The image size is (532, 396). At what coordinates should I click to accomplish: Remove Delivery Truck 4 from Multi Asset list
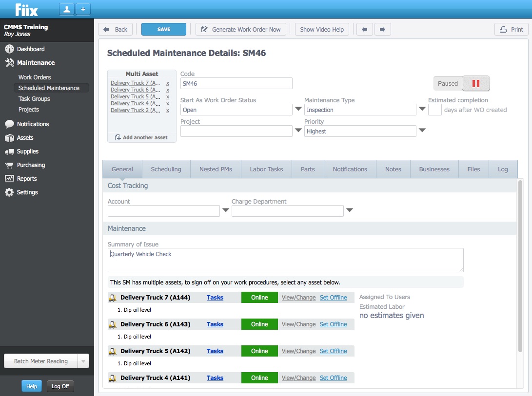click(168, 103)
